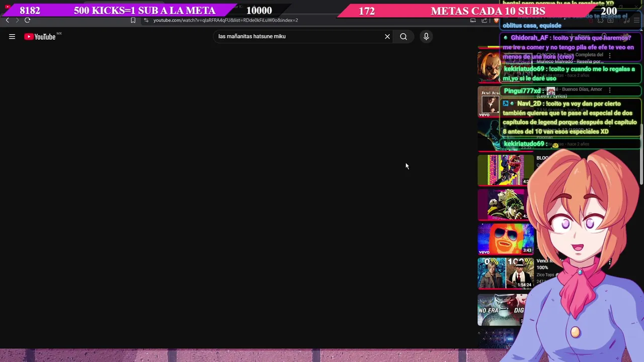Open site settings icon beside the URL
This screenshot has height=362, width=644.
pos(146,20)
